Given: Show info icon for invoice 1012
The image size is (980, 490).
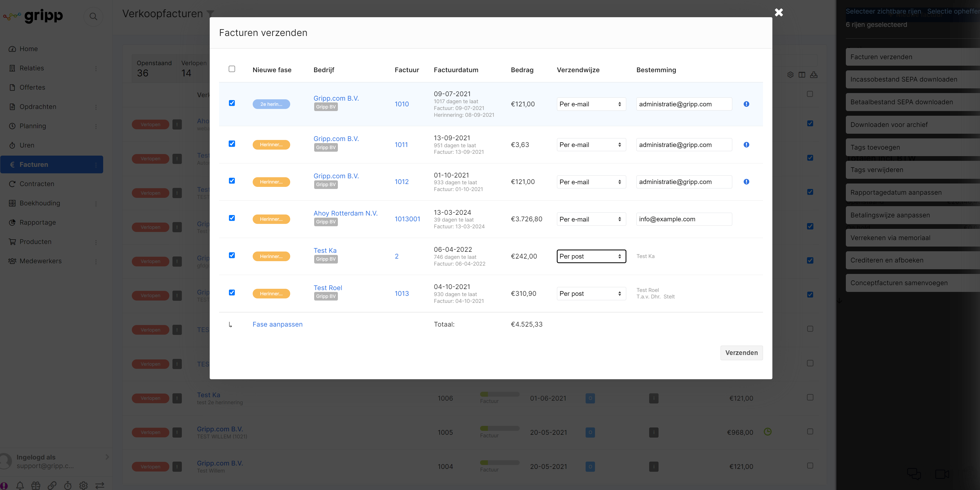Looking at the screenshot, I should 746,182.
